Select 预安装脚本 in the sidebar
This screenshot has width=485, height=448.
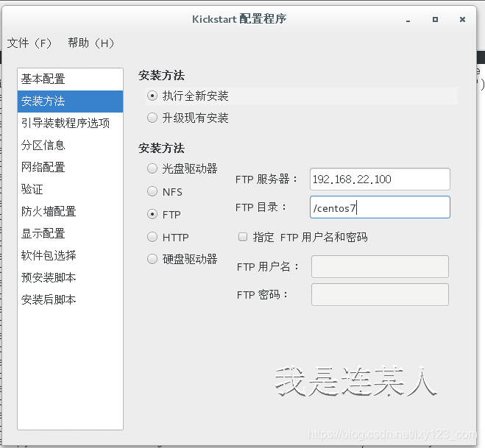point(70,277)
